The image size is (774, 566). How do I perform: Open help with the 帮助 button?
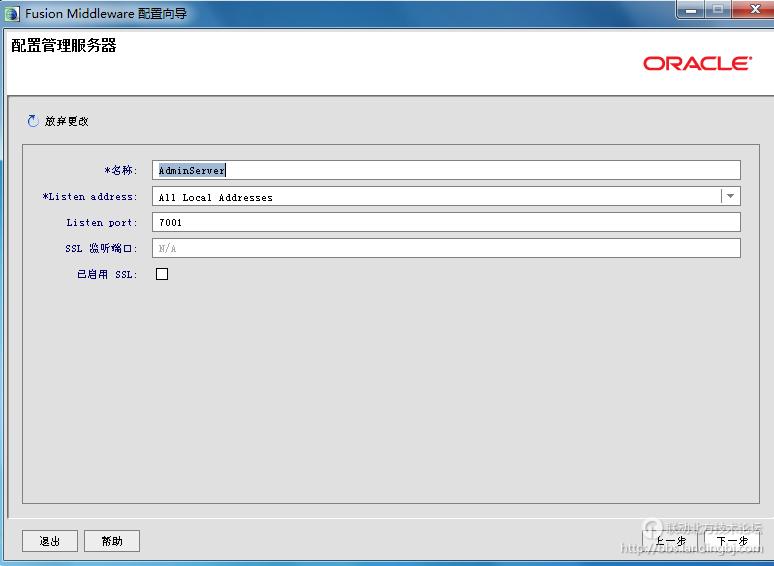(x=112, y=541)
